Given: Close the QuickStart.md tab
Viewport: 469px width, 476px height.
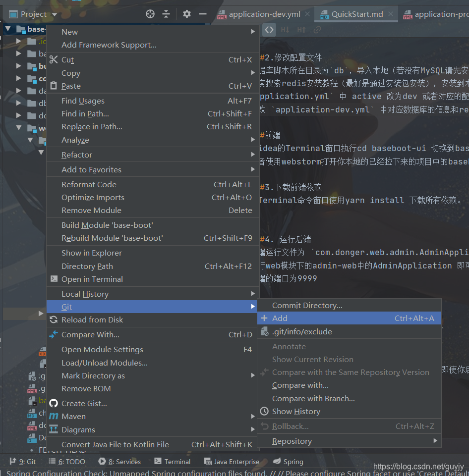Looking at the screenshot, I should pyautogui.click(x=391, y=14).
